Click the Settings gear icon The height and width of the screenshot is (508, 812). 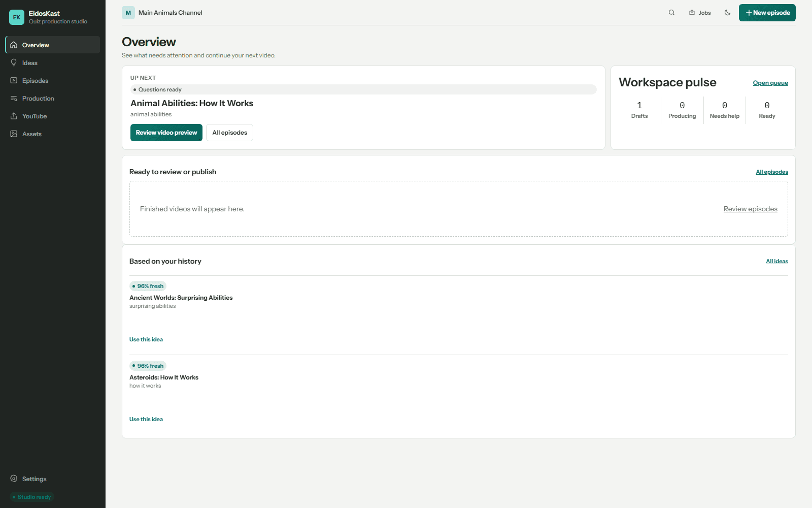coord(14,479)
